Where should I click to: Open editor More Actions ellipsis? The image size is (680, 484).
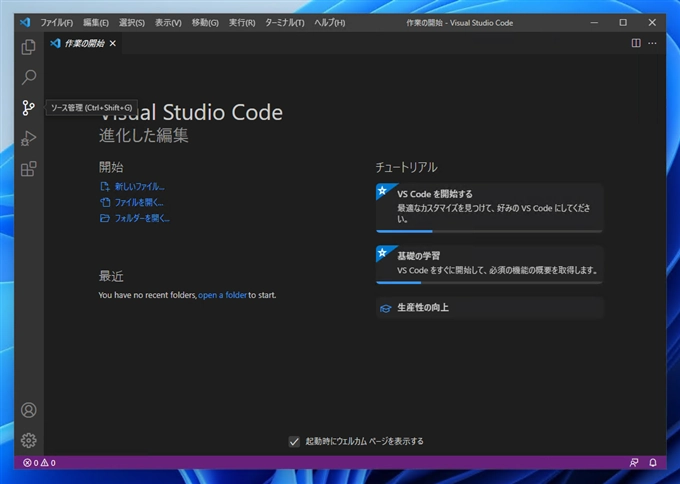(x=652, y=43)
